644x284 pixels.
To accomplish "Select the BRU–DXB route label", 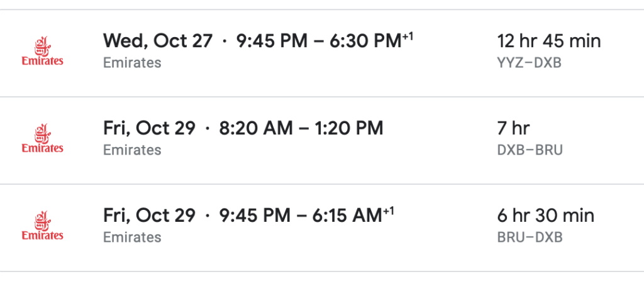I will coord(530,238).
